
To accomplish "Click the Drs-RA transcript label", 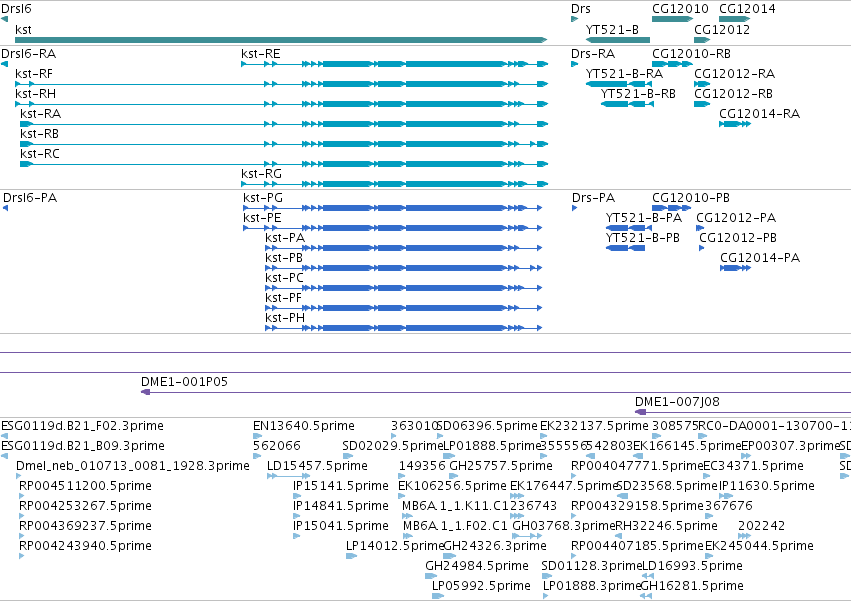I will (593, 54).
